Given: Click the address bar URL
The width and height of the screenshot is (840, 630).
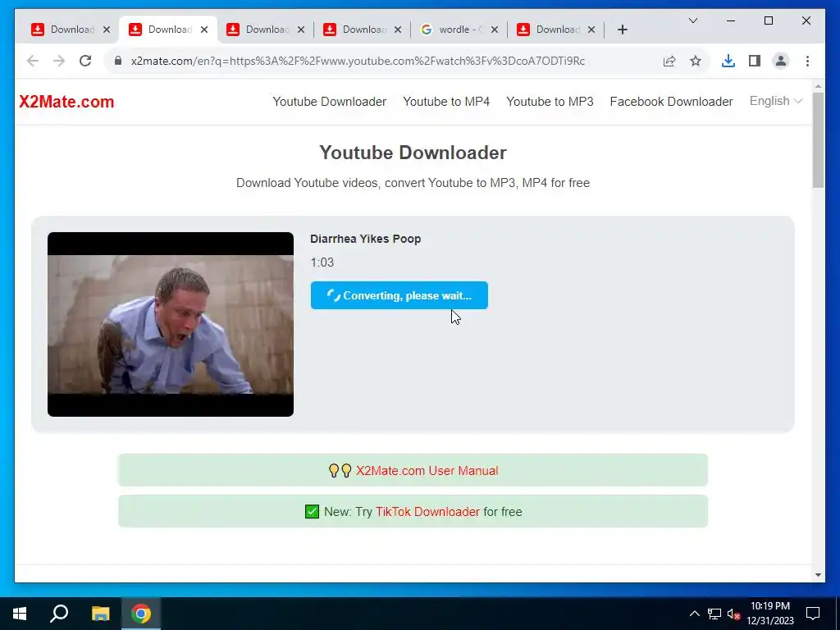Looking at the screenshot, I should [x=358, y=61].
